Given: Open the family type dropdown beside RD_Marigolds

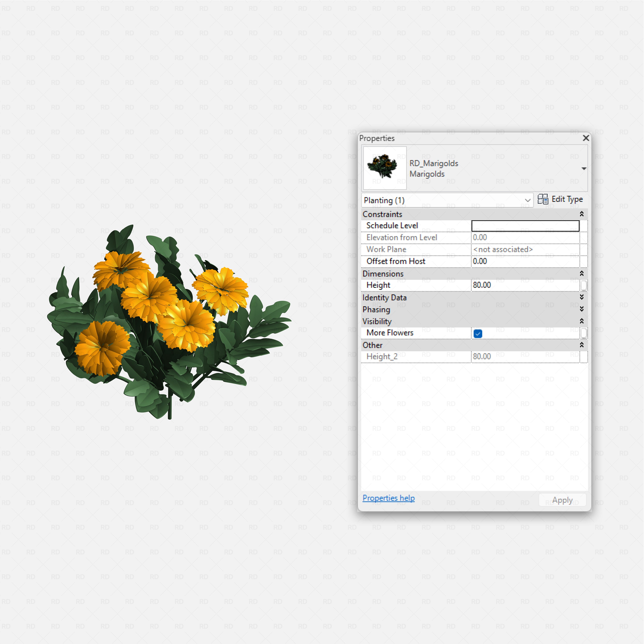Looking at the screenshot, I should [x=584, y=168].
